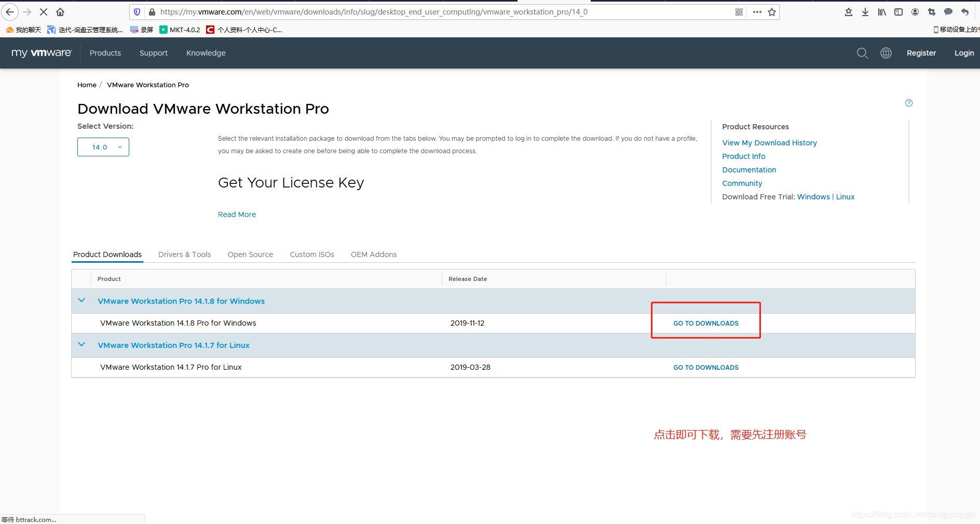Toggle the sidebar view toolbar icon

click(x=899, y=11)
